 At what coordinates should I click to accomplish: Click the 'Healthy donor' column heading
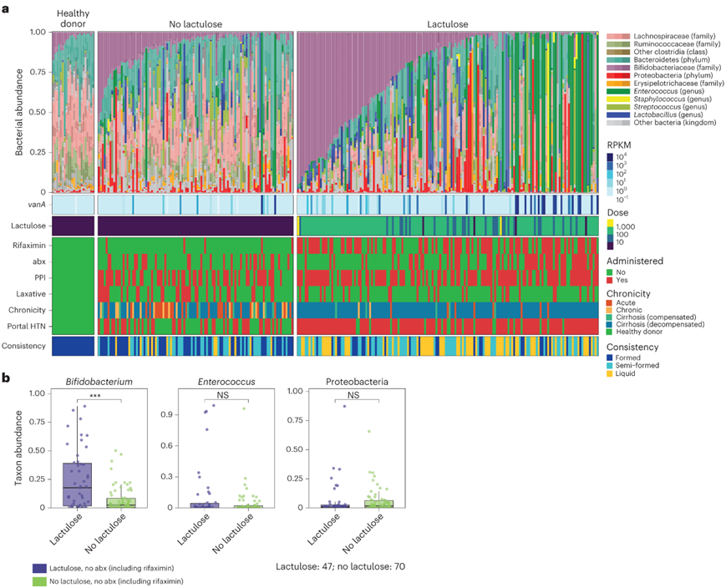(74, 20)
